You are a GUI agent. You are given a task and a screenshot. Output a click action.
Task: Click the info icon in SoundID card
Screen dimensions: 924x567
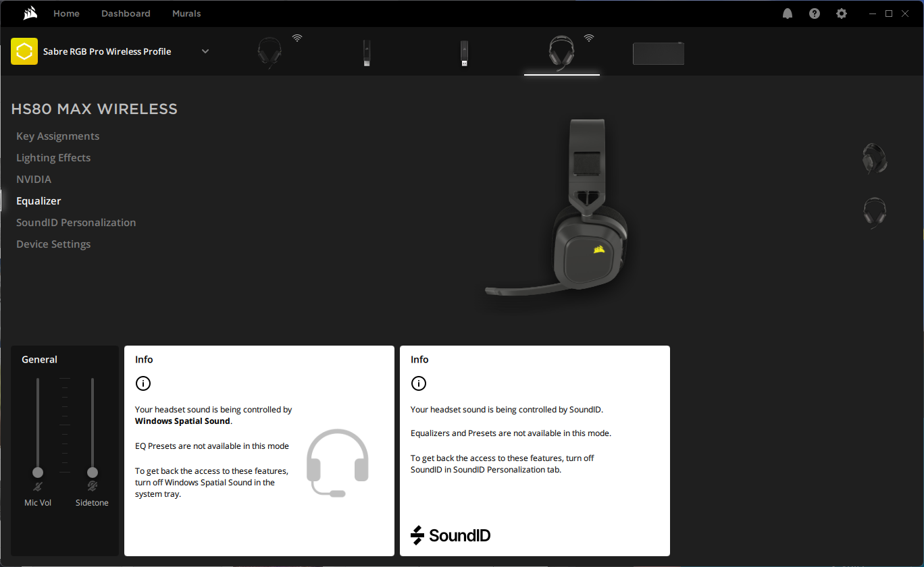pyautogui.click(x=419, y=383)
